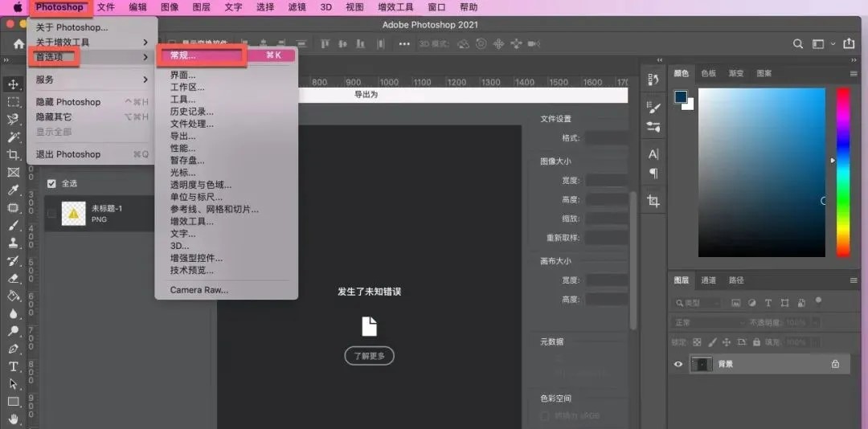This screenshot has width=868, height=429.
Task: Toggle the layer filter on/off switch
Action: [x=818, y=302]
